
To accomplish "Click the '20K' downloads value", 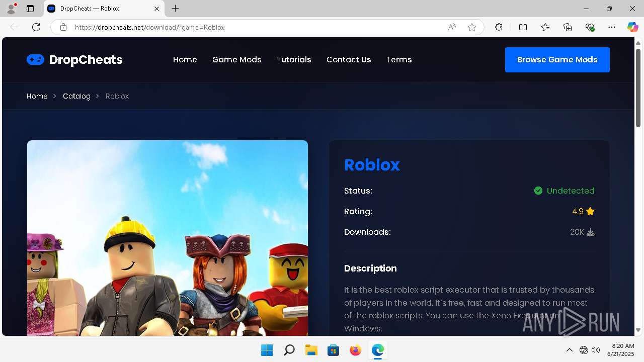I will tap(577, 232).
